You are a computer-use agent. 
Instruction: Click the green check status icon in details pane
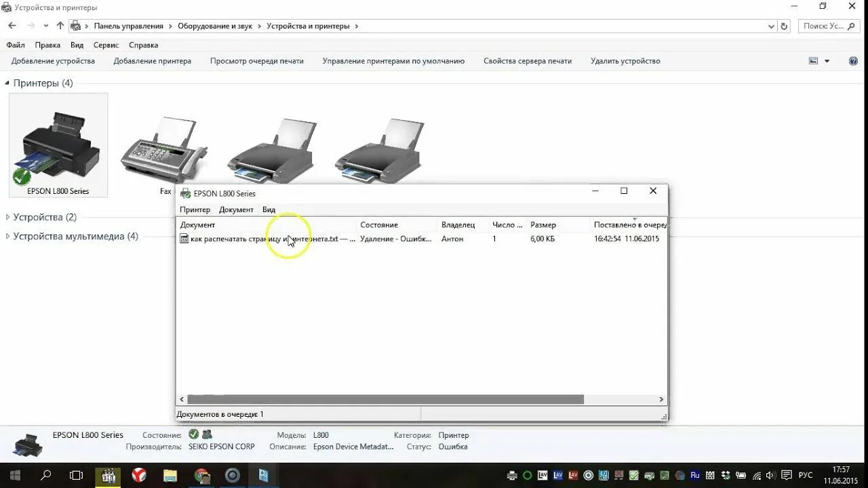point(193,434)
